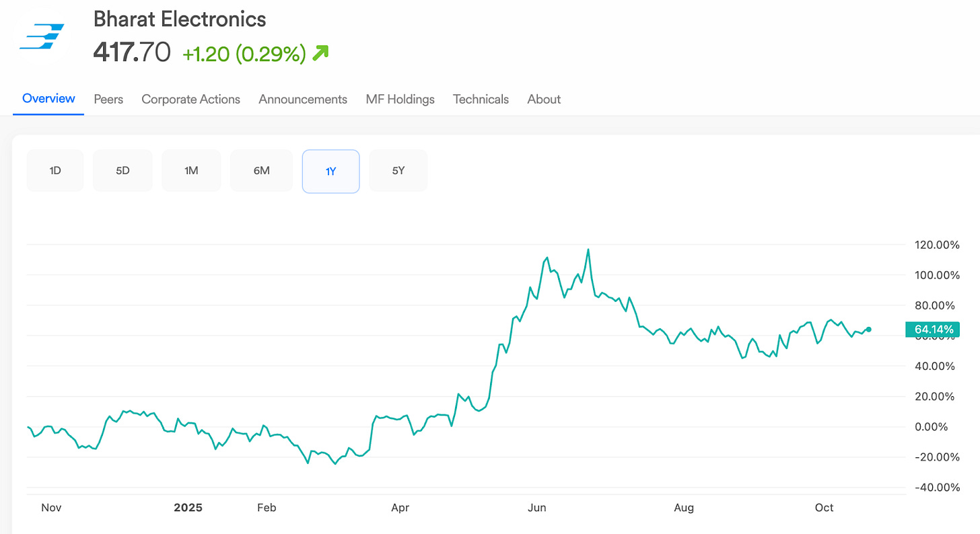
Task: Click the Nov date axis label
Action: [51, 508]
